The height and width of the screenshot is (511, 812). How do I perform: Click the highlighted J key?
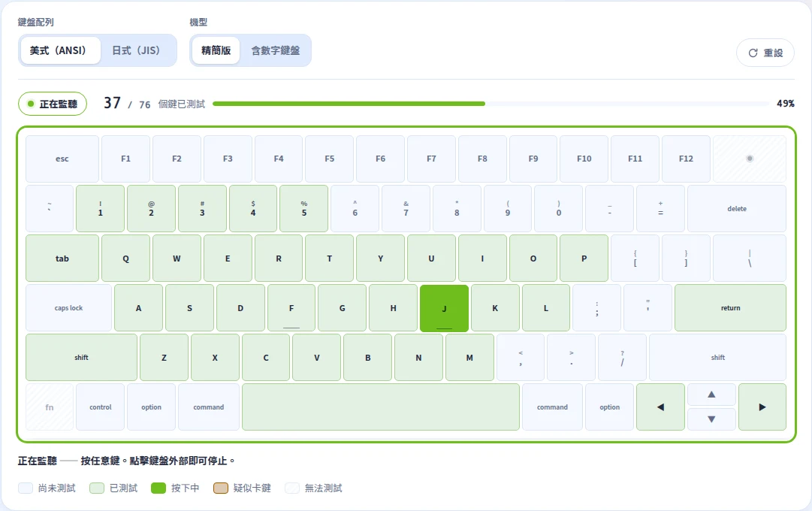pyautogui.click(x=445, y=308)
